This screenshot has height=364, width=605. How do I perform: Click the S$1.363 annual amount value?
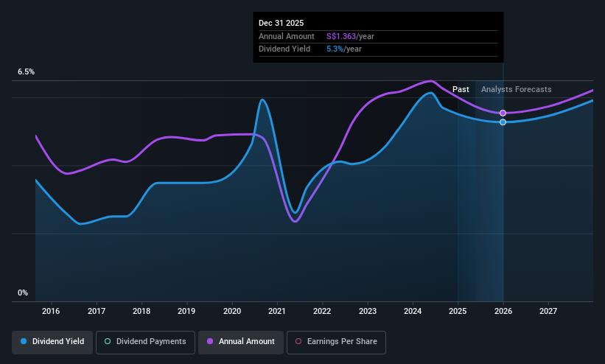[341, 36]
